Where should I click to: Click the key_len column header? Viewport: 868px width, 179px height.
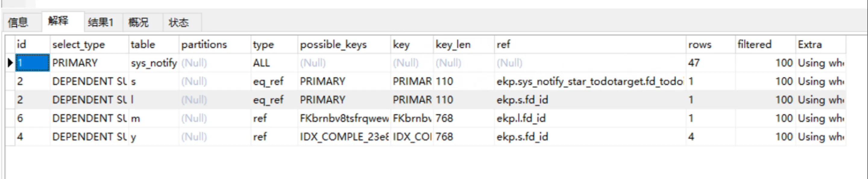[453, 44]
